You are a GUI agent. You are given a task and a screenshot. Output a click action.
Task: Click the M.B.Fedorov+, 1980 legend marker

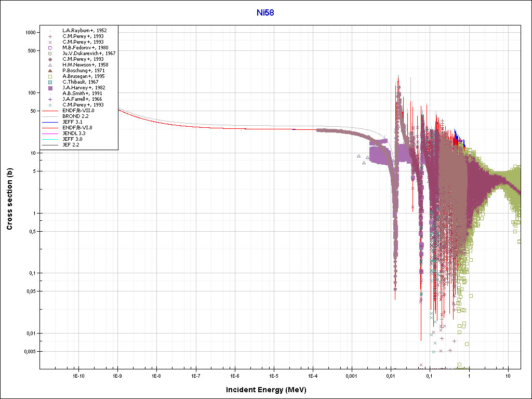[x=50, y=48]
